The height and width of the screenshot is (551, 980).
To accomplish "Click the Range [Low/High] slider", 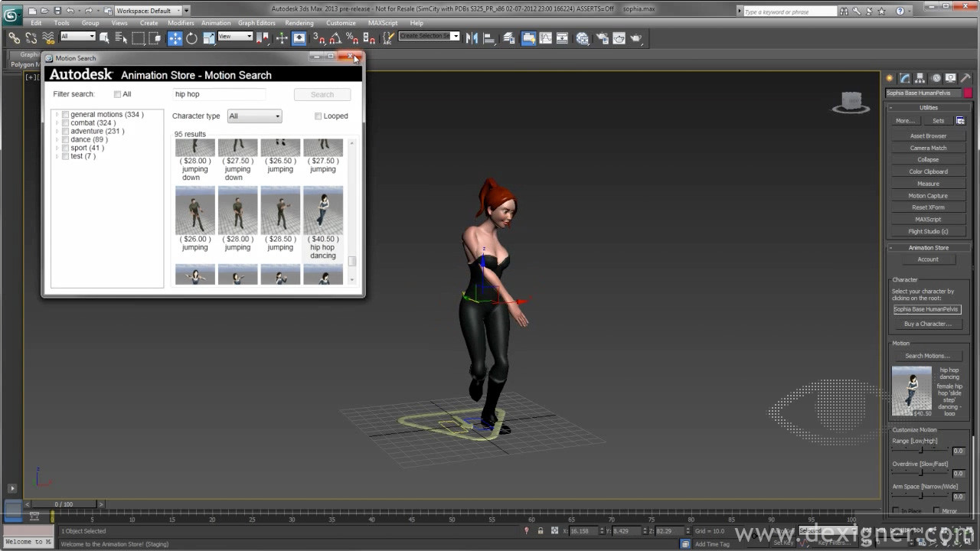I will [920, 451].
